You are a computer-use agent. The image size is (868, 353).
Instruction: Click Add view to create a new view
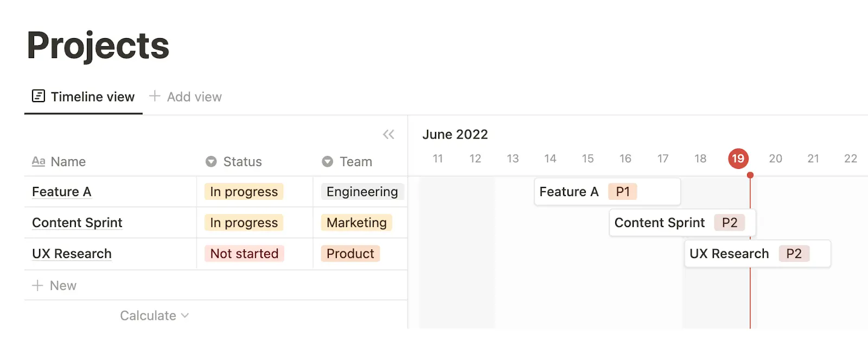194,96
